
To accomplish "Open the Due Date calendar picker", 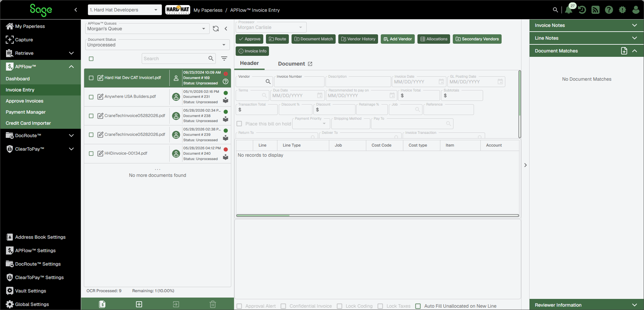I will coord(320,95).
